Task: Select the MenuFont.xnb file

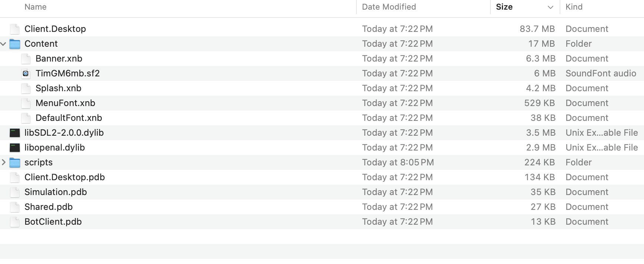Action: click(65, 103)
